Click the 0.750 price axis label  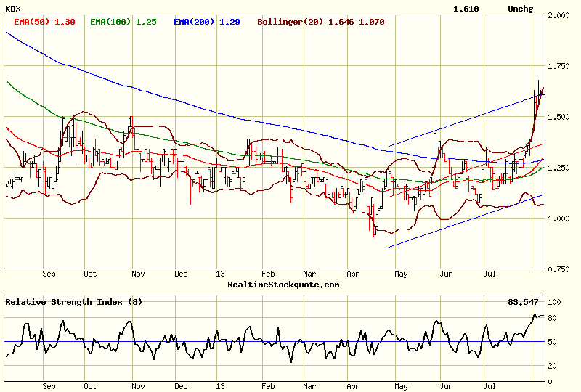[x=560, y=269]
